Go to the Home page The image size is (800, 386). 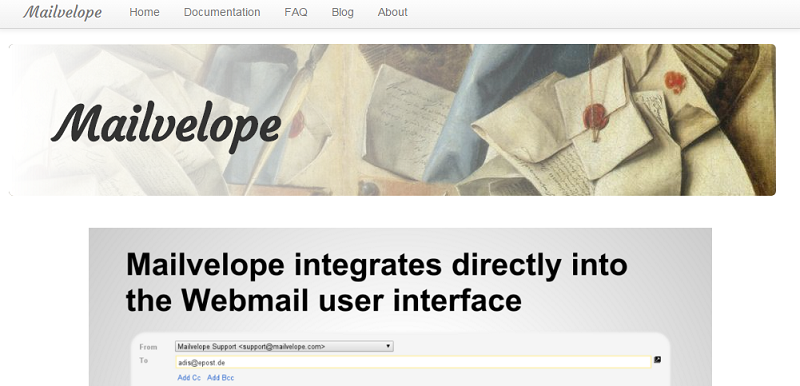pos(144,12)
